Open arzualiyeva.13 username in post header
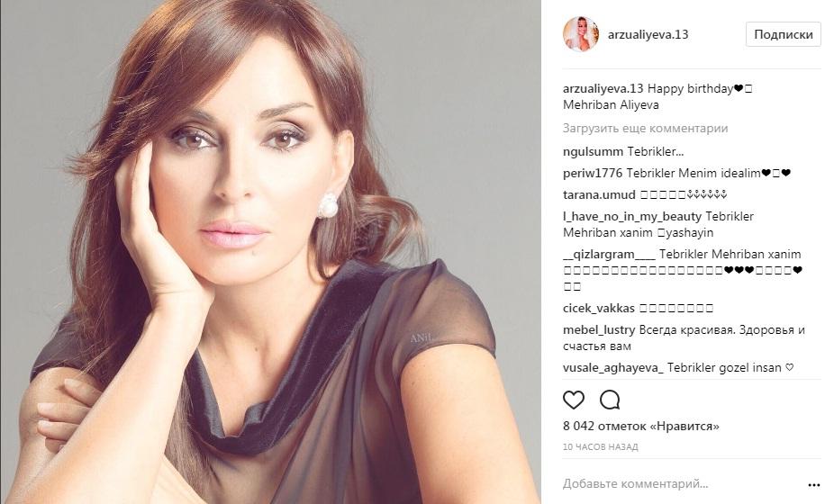This screenshot has width=825, height=504. pyautogui.click(x=648, y=35)
